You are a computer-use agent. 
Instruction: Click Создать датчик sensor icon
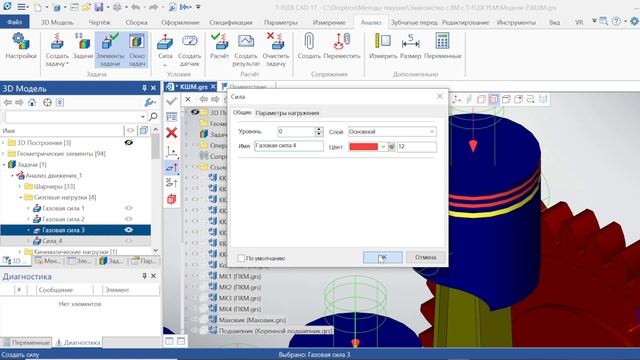coord(189,50)
